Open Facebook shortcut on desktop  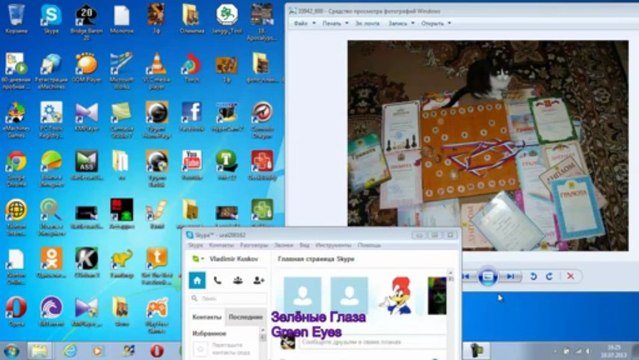(x=192, y=116)
